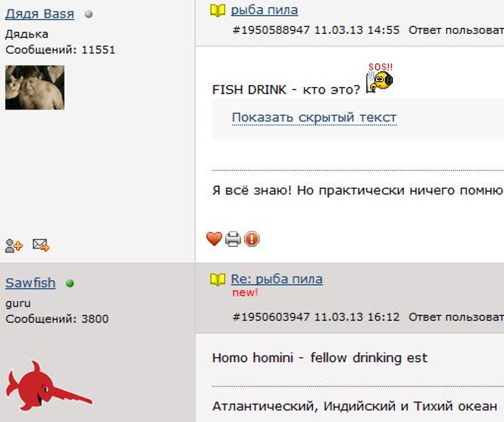Open the Re: рыба пила post link
The width and height of the screenshot is (504, 422).
click(x=277, y=279)
